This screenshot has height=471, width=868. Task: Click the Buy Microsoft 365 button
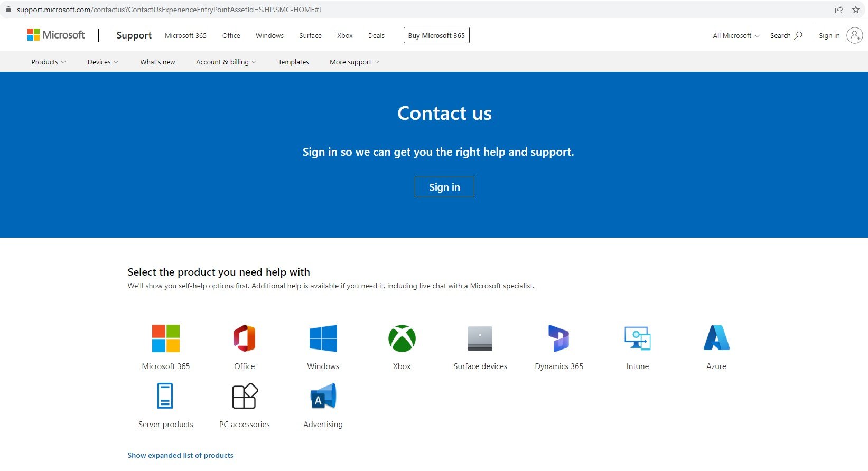(436, 35)
